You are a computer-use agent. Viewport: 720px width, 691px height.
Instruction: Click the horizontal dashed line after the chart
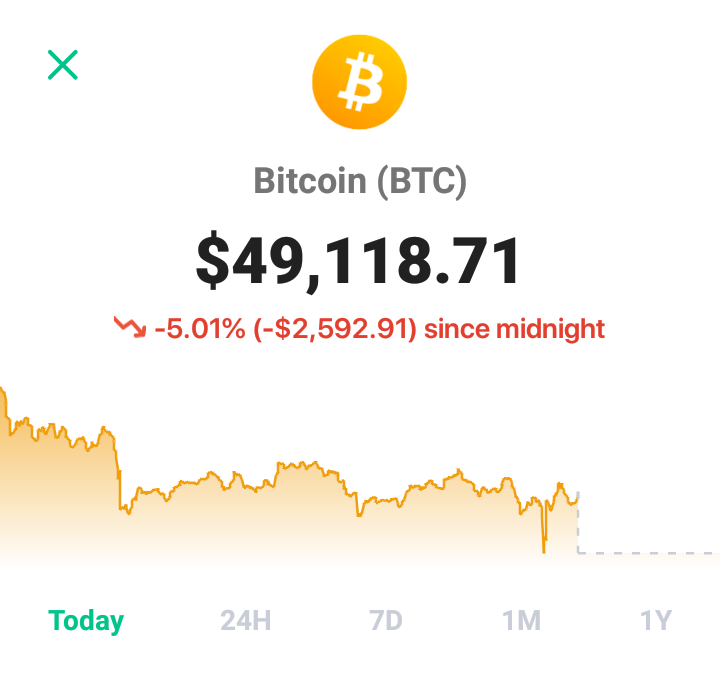pyautogui.click(x=648, y=553)
